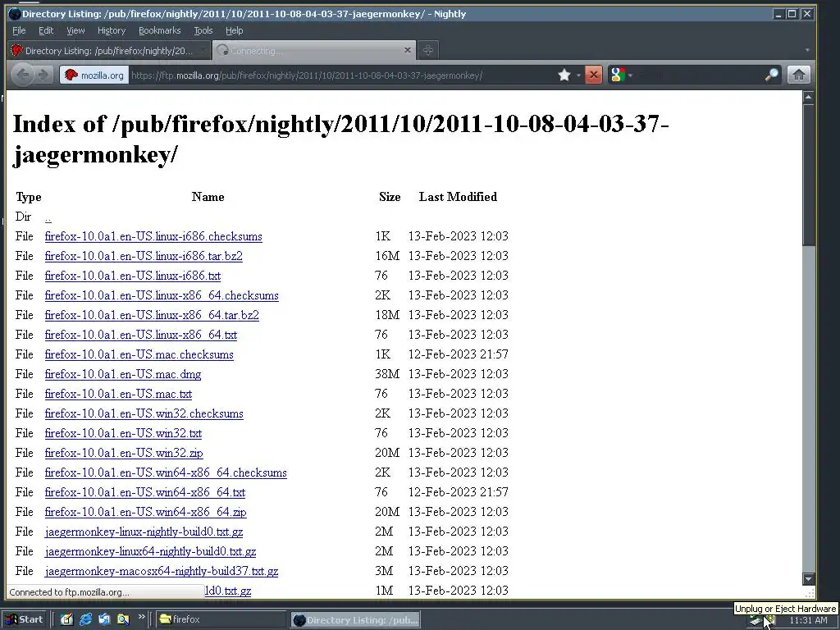The width and height of the screenshot is (840, 630).
Task: Open the Bookmarks menu
Action: pos(160,30)
